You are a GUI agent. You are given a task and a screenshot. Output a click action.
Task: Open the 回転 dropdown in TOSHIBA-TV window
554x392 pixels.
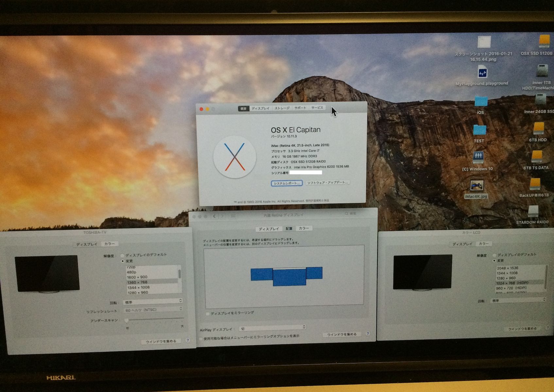pyautogui.click(x=153, y=302)
